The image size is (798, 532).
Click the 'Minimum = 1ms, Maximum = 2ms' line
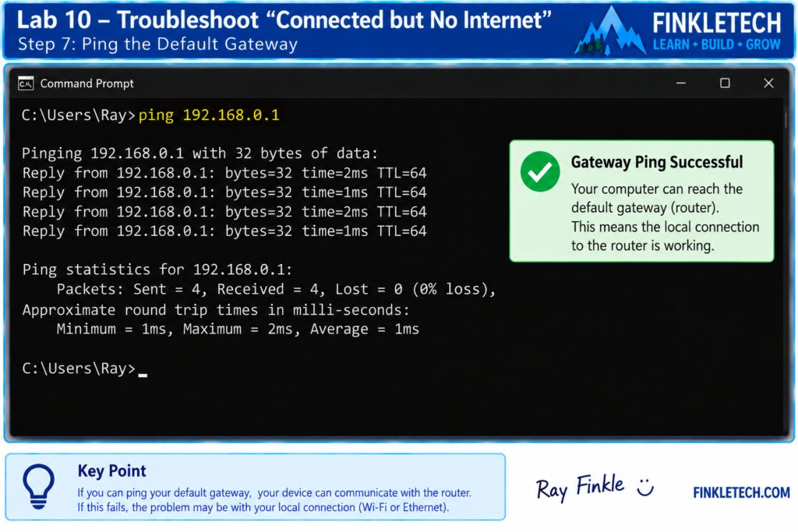[238, 329]
